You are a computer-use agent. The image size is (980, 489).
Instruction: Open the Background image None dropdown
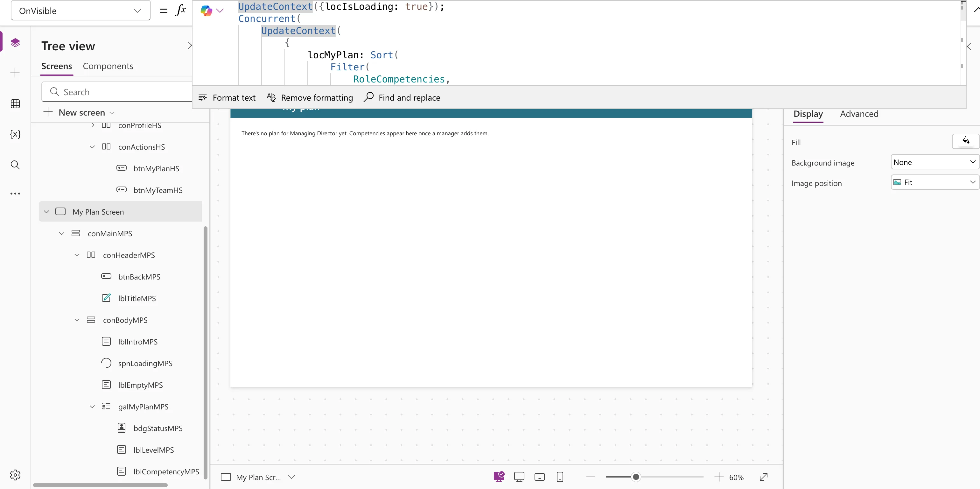point(935,162)
